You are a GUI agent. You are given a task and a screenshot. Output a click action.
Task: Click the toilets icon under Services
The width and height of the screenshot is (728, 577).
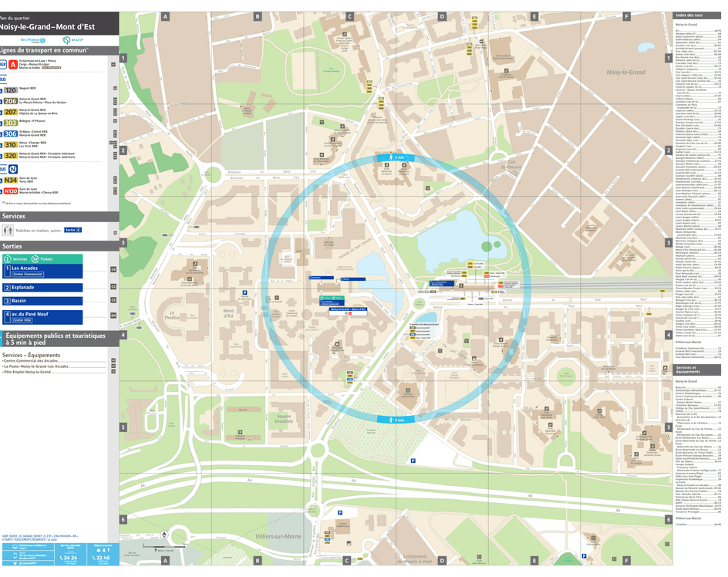pos(7,230)
